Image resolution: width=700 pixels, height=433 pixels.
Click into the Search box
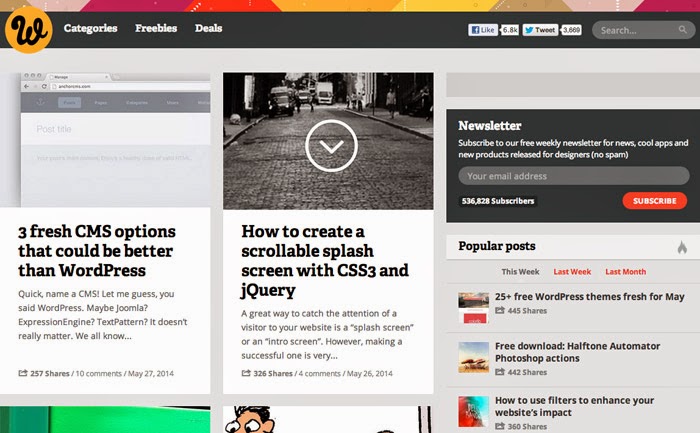pos(639,30)
